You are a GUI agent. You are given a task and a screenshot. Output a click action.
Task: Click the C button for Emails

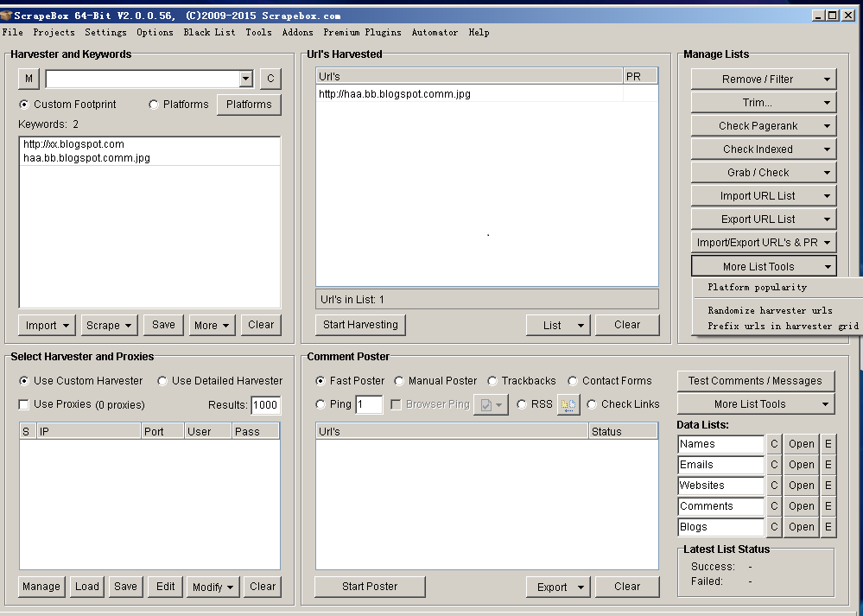pos(774,465)
